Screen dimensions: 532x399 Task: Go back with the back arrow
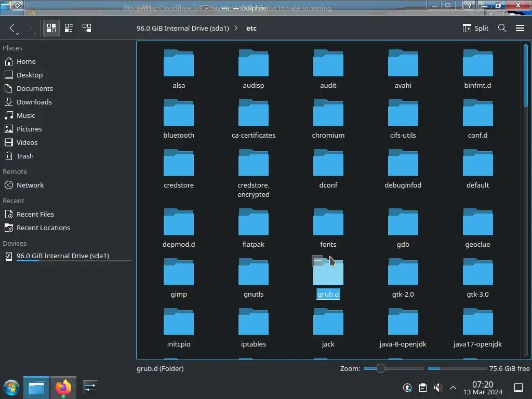tap(12, 28)
